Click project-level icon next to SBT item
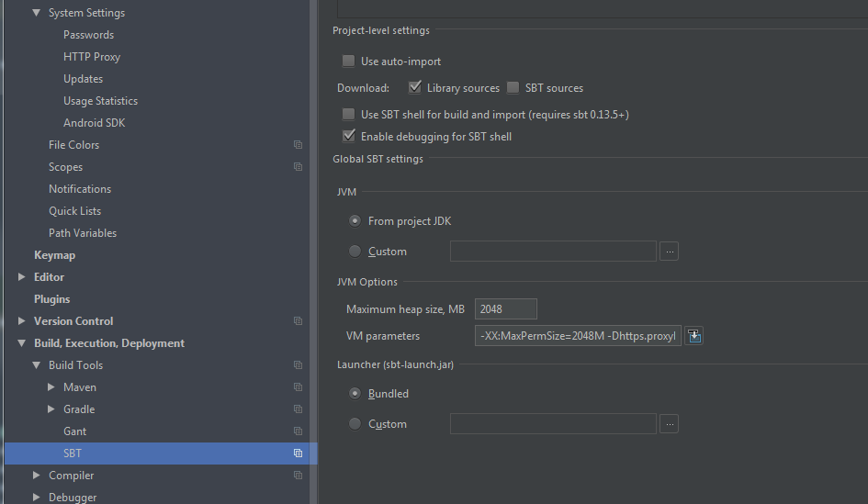Screen dimensions: 868x504 [298, 454]
